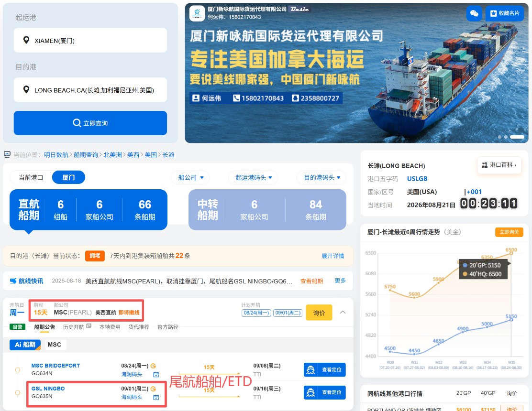This screenshot has width=532, height=411.
Task: Click the 20'GP blue legend dot
Action: coord(465,265)
